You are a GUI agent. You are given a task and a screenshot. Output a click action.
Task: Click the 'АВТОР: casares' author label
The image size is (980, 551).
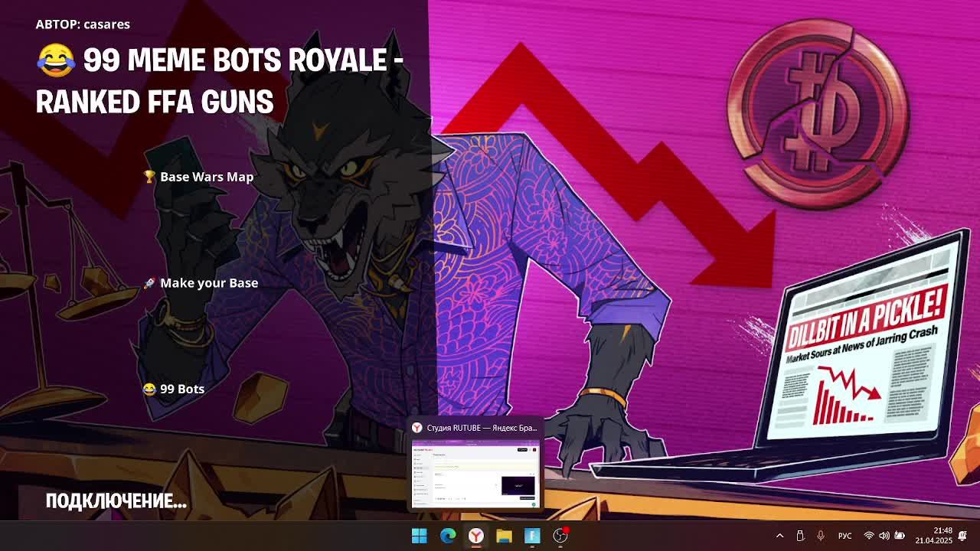pos(83,24)
